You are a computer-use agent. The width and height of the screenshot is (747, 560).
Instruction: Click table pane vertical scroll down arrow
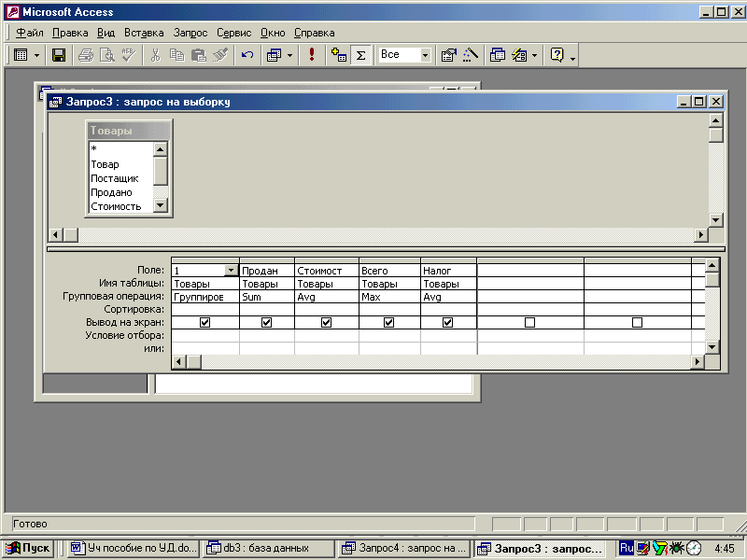tap(715, 220)
